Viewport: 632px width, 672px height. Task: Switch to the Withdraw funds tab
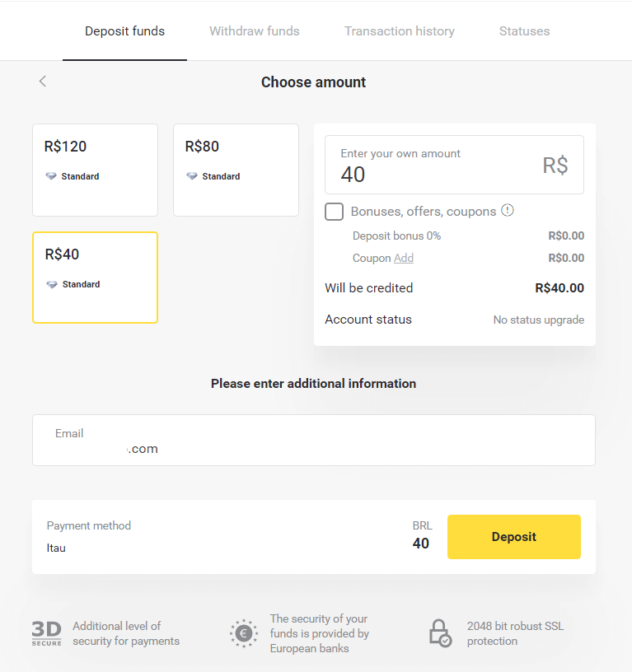(254, 30)
